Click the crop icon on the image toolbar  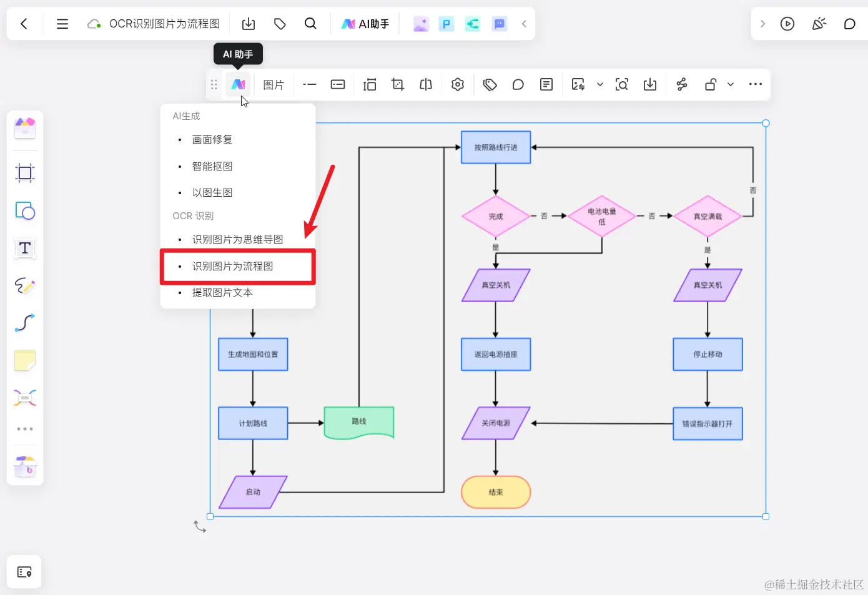(x=398, y=84)
